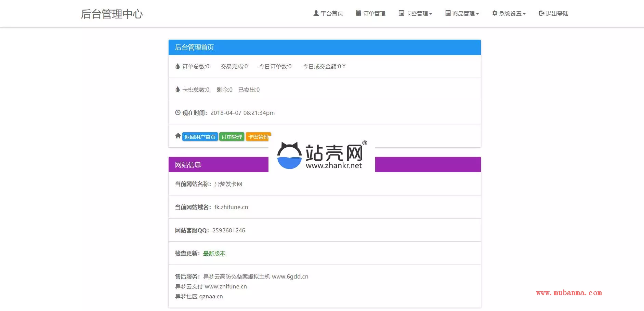Viewport: 644px width, 311px height.
Task: Click the list icon beside 卡密管理
Action: [x=401, y=13]
